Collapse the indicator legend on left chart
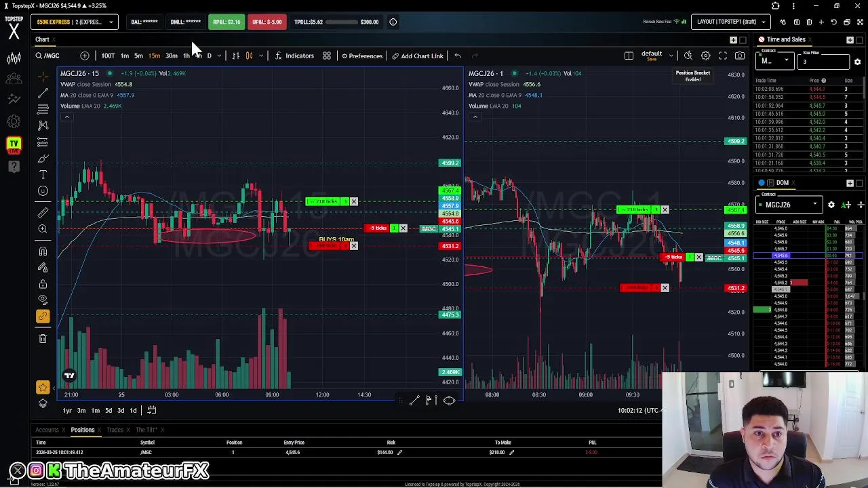This screenshot has width=868, height=488. pos(66,117)
